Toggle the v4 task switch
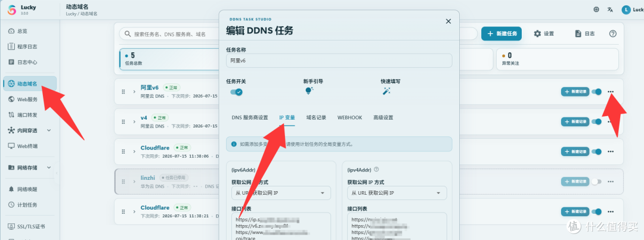 596,121
